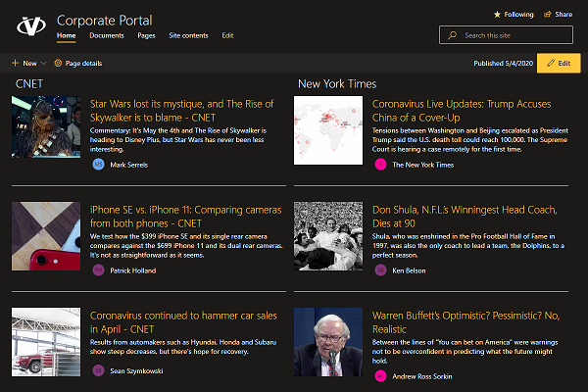Click Sean Szymkowski author avatar
This screenshot has width=588, height=392.
click(98, 370)
